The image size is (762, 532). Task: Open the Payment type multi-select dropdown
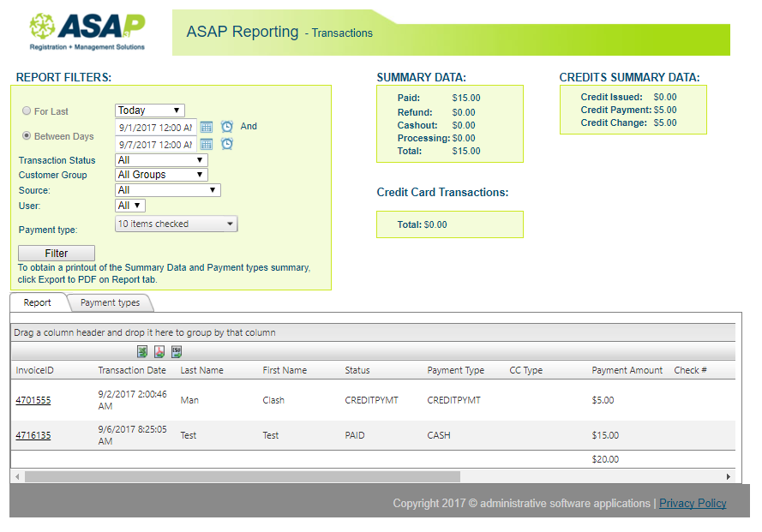point(176,224)
